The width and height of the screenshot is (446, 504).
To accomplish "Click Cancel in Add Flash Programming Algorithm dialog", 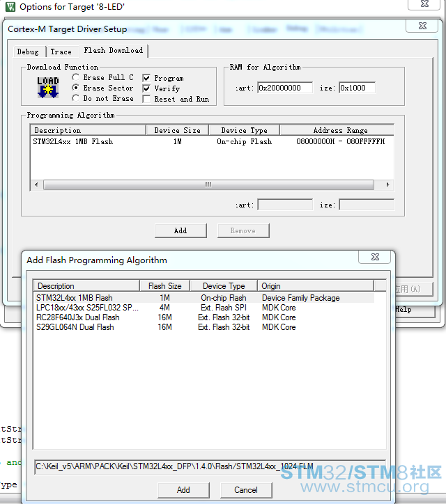I will 246,490.
